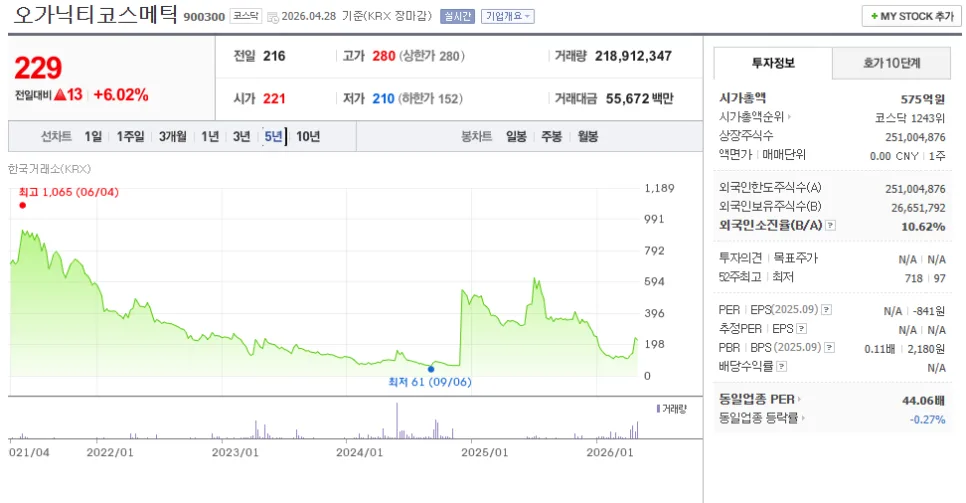Click the 2025/01 date axis label
This screenshot has width=966, height=503.
(x=485, y=452)
